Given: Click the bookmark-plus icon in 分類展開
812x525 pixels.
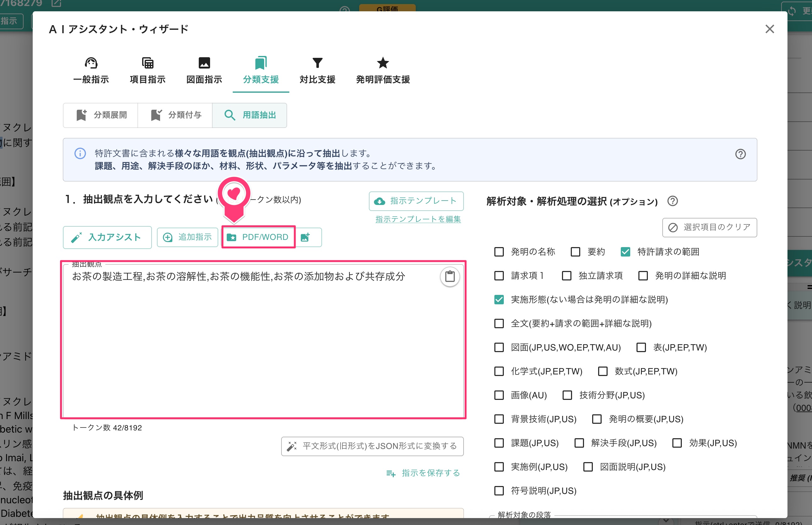Looking at the screenshot, I should coord(81,115).
